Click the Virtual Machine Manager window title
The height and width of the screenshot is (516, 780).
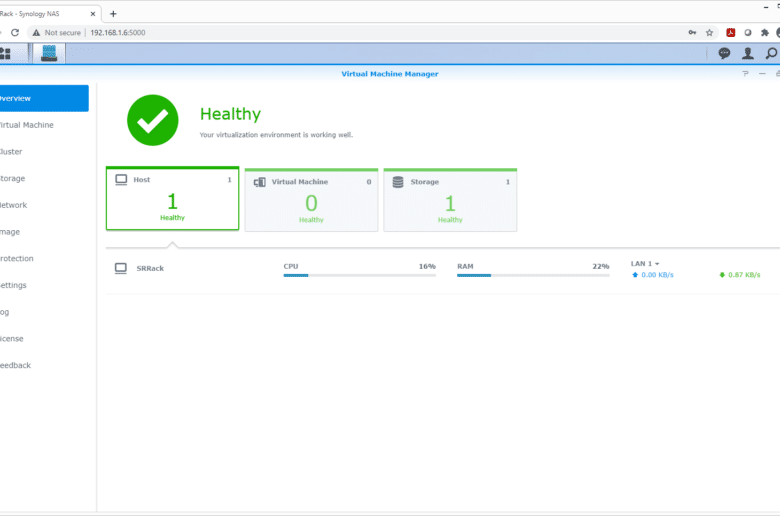(x=390, y=74)
